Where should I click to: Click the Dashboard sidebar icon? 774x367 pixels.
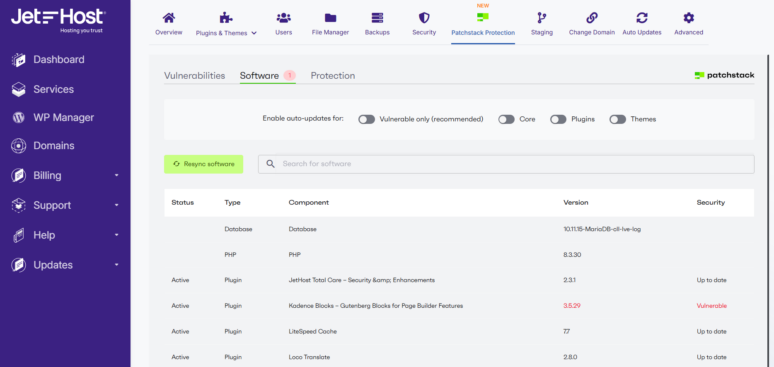tap(18, 60)
